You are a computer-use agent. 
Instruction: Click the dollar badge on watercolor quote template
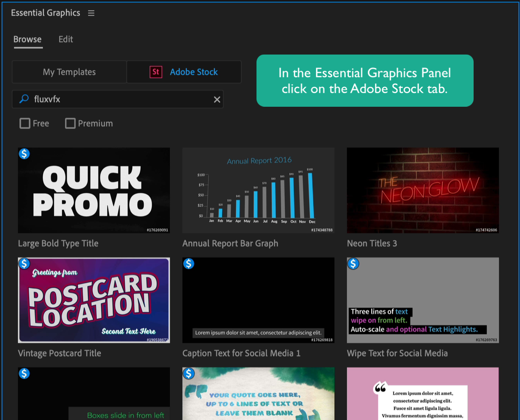click(189, 374)
